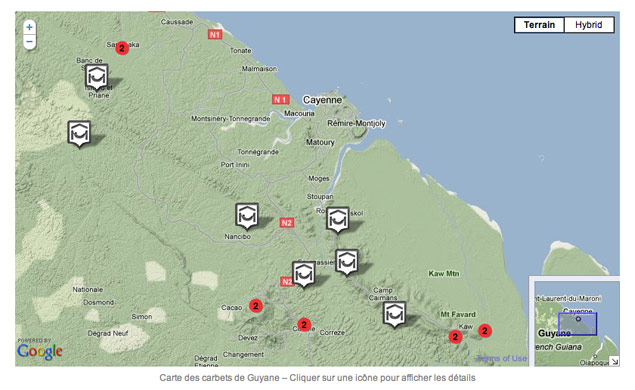The width and height of the screenshot is (635, 390).
Task: Open the Terms of Use link
Action: (502, 358)
